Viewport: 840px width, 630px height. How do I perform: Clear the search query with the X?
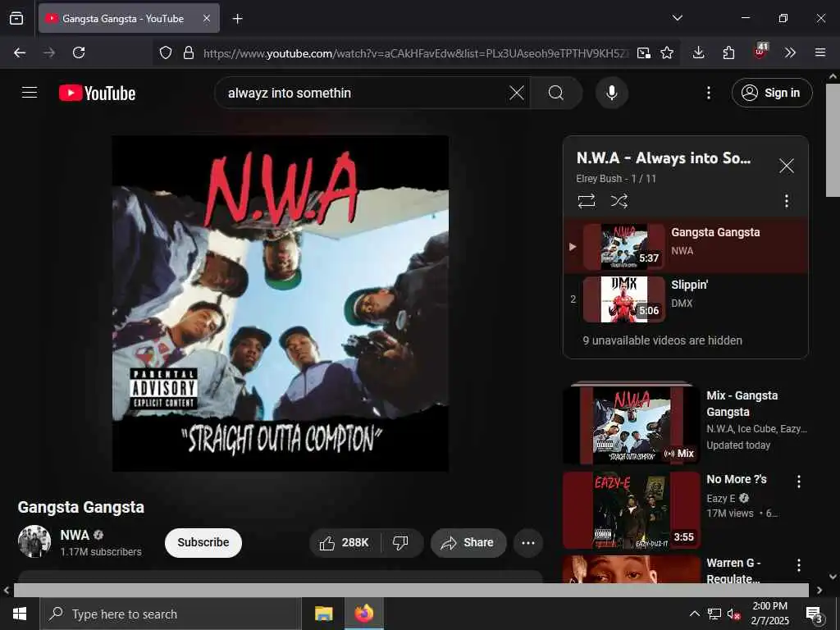click(x=517, y=93)
